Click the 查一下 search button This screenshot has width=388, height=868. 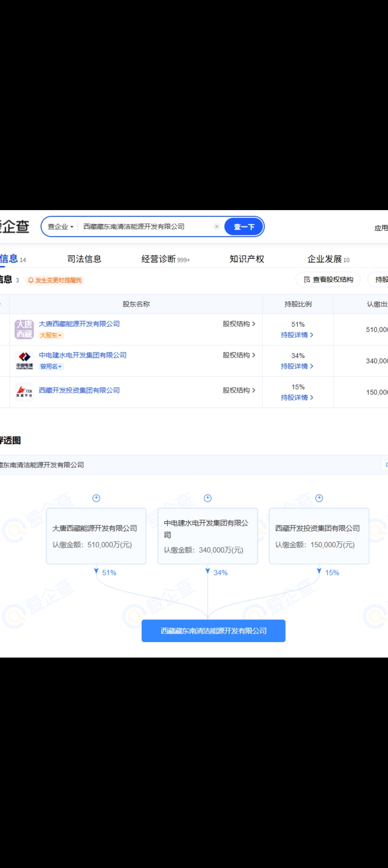click(x=243, y=226)
